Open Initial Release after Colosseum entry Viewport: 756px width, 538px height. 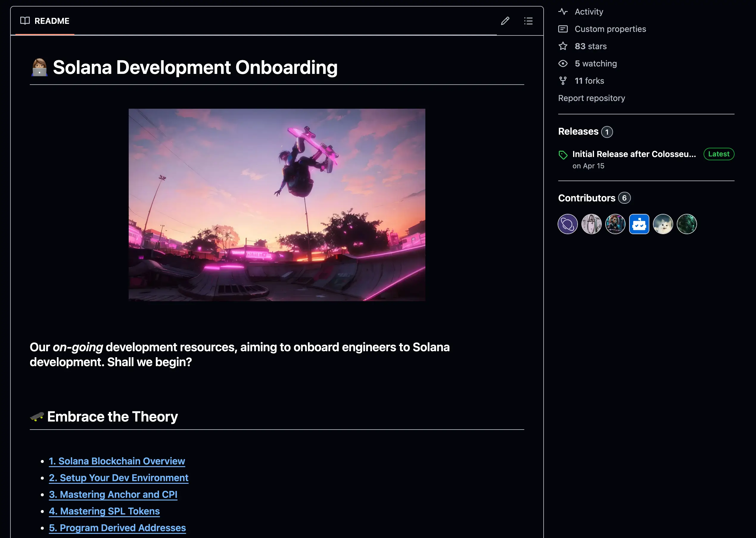pos(634,154)
